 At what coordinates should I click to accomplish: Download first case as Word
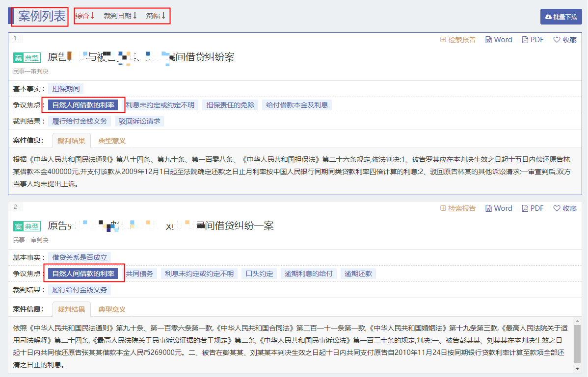pyautogui.click(x=499, y=40)
